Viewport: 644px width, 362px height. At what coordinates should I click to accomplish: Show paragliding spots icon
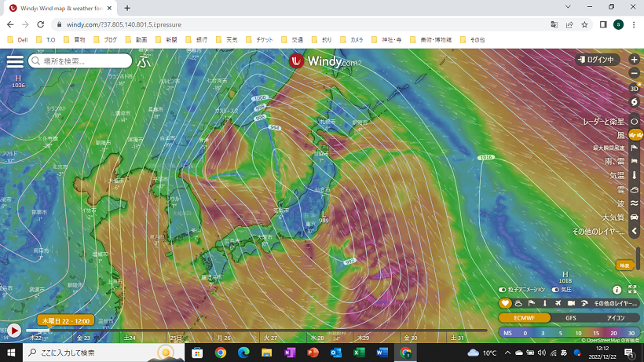coord(584,303)
